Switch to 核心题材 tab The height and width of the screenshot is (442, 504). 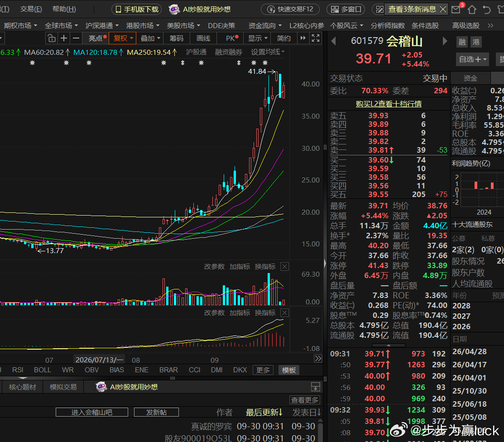point(23,387)
